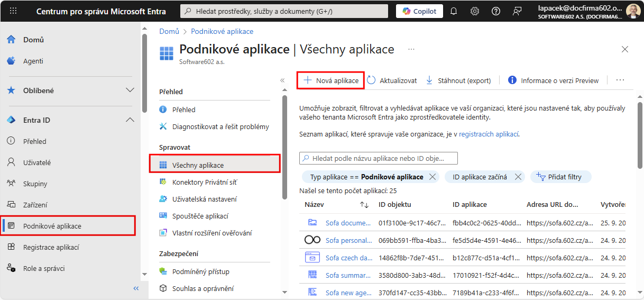Open Souhlas a oprávnění

point(203,288)
